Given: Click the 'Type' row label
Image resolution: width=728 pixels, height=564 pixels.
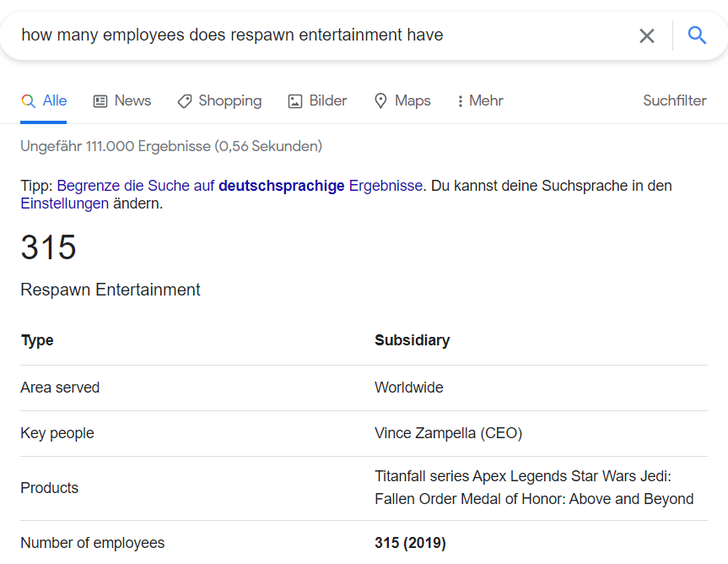Looking at the screenshot, I should tap(37, 340).
